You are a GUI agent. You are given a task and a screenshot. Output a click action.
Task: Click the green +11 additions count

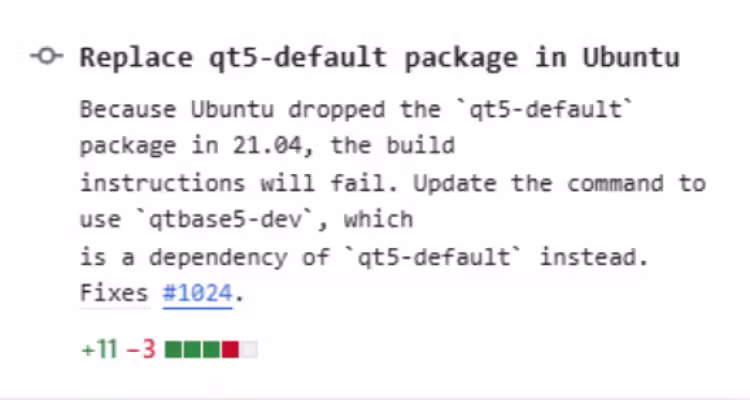coord(99,349)
